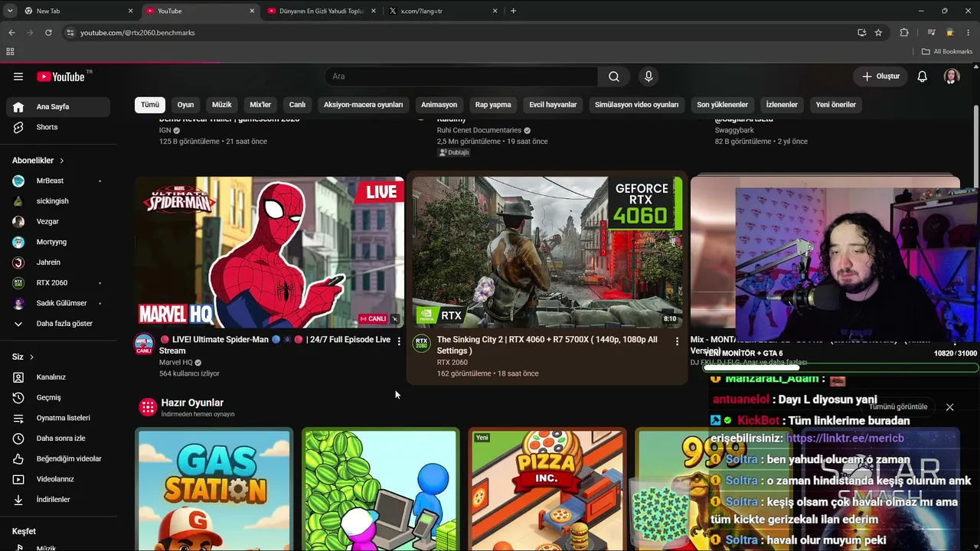This screenshot has width=980, height=551.
Task: Click the magnifier search button
Action: 614,77
